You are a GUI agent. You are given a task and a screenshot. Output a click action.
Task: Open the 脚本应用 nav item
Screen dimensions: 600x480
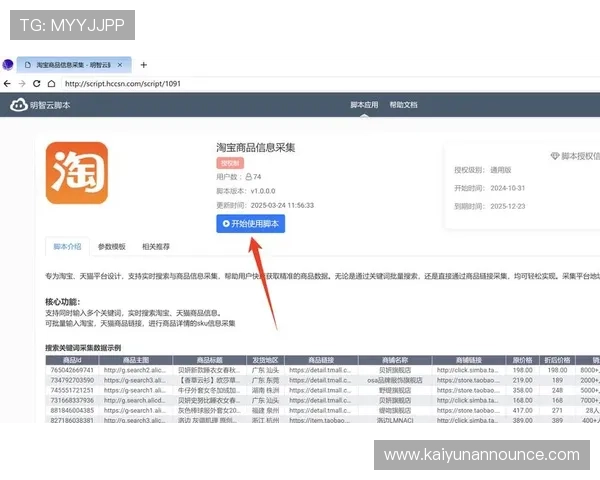pos(364,105)
